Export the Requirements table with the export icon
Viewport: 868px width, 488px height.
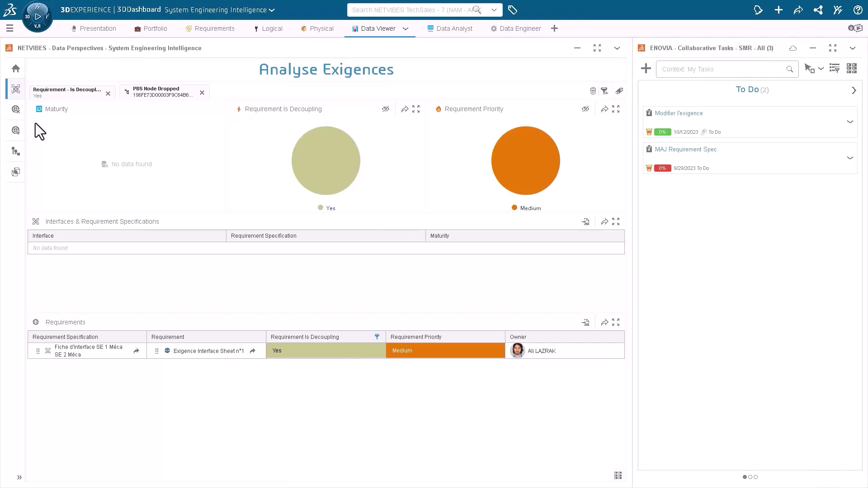[585, 322]
